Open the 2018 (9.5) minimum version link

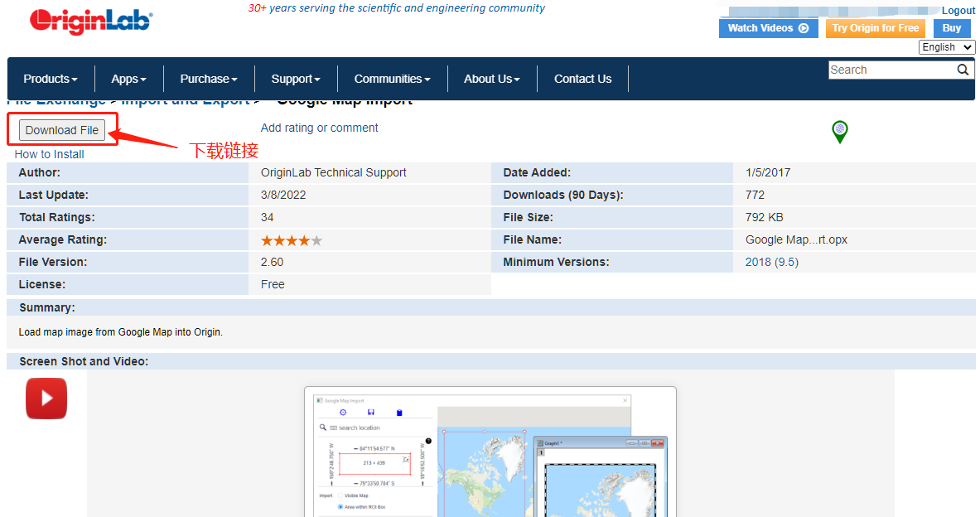[x=772, y=262]
